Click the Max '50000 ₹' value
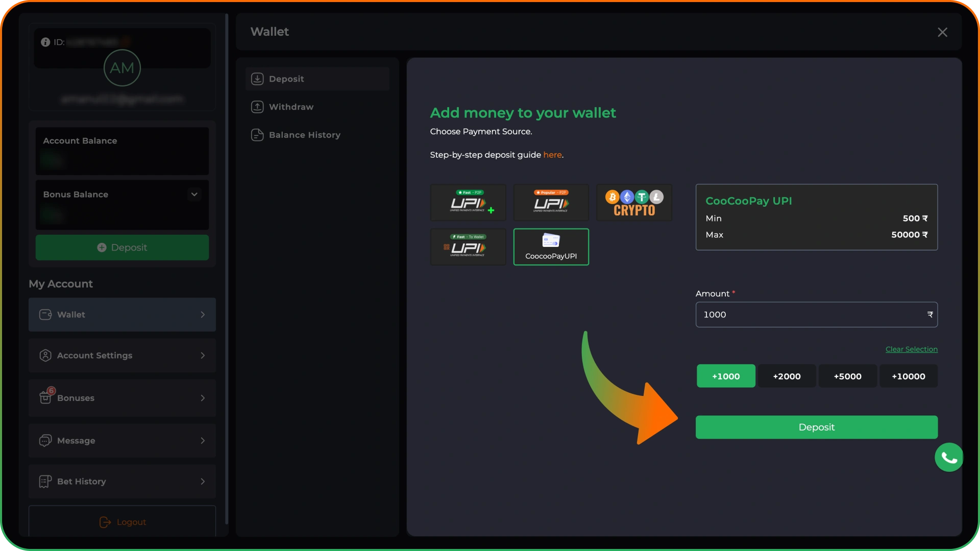 [x=909, y=235]
